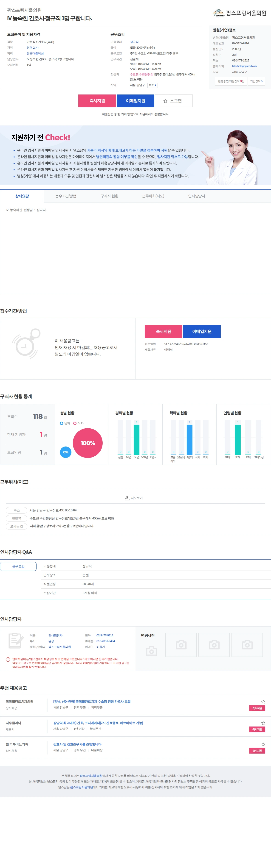Open the 기업정보 arrow button
Screen dimensions: 271x868
coord(257,81)
